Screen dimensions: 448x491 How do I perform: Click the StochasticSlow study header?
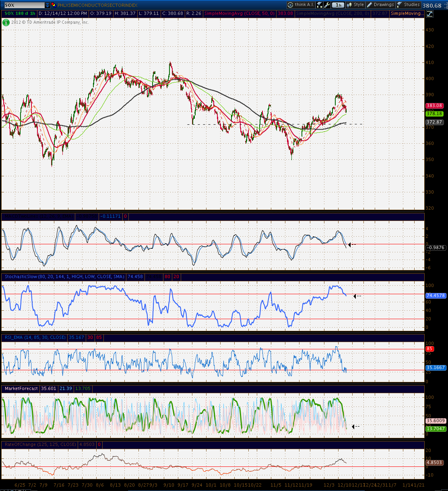64,277
